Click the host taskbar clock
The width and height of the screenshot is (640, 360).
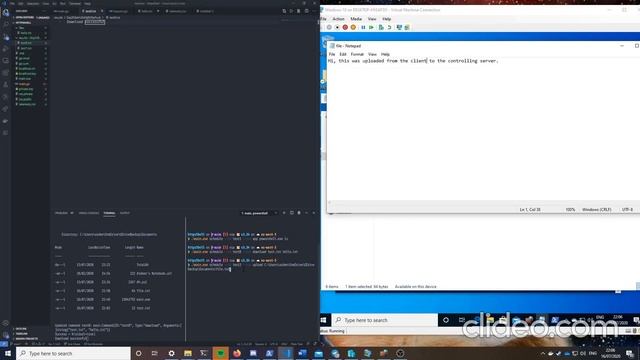tap(611, 353)
